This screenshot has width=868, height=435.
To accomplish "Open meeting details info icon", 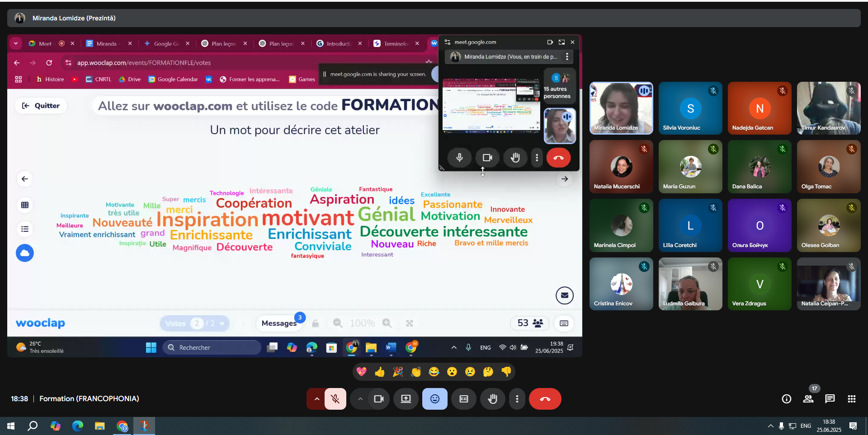I will point(786,399).
